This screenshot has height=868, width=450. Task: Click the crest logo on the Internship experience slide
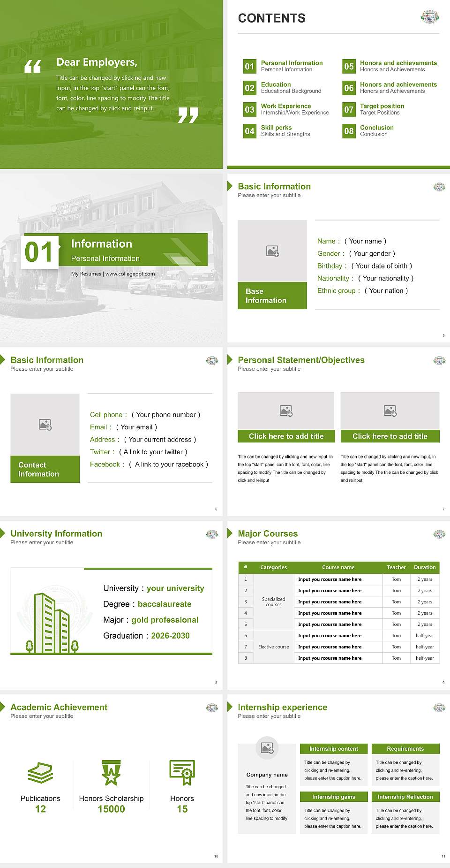coord(439,708)
